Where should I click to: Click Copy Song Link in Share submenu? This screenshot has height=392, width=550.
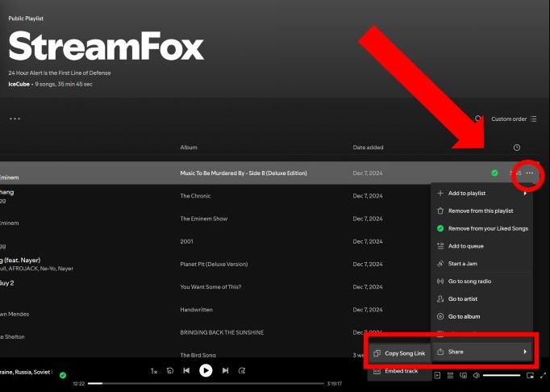coord(399,353)
